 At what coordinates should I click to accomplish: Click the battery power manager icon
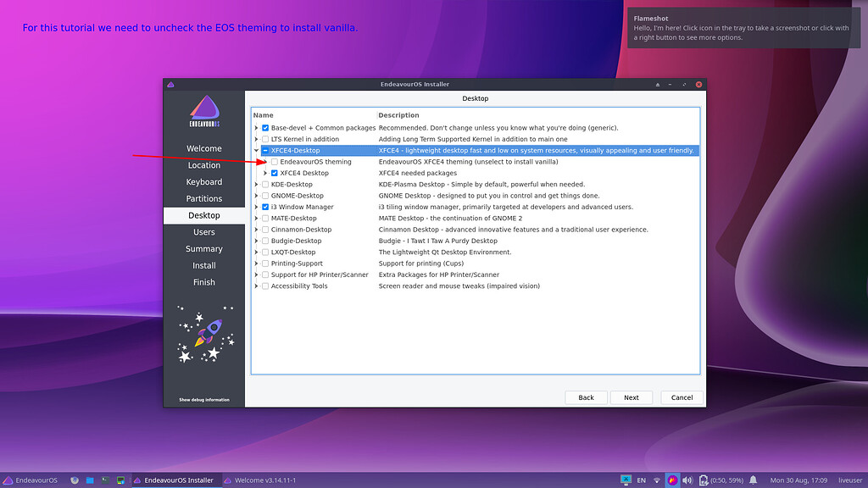(x=703, y=480)
